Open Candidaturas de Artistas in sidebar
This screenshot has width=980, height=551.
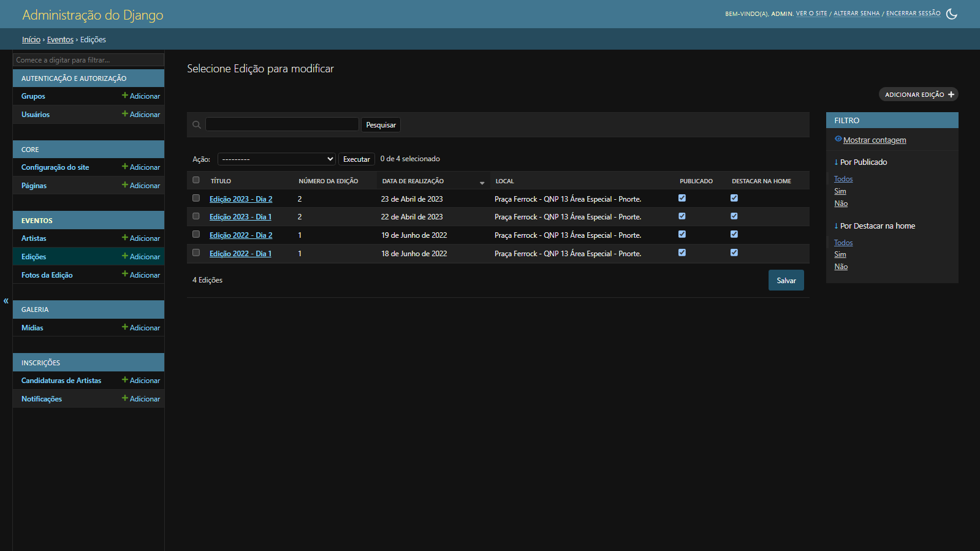pyautogui.click(x=61, y=381)
